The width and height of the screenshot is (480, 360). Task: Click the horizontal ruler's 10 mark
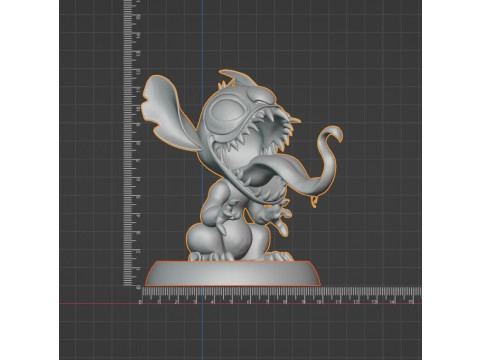pos(319,302)
